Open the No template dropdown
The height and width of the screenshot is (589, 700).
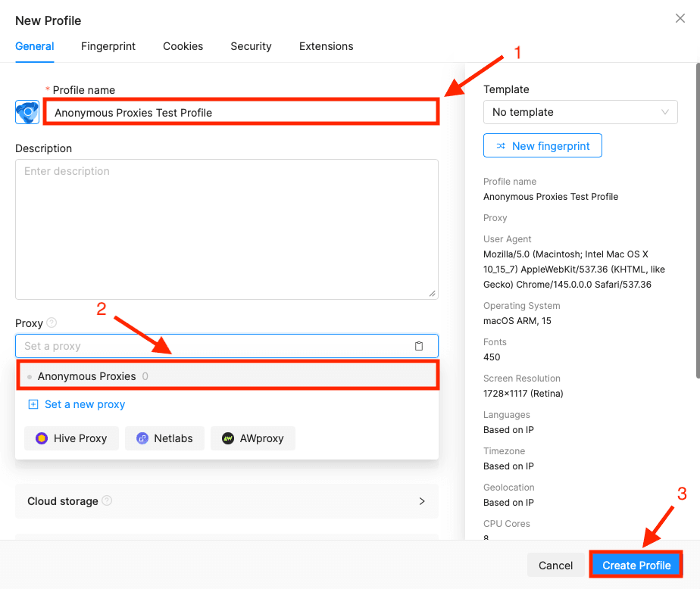(580, 111)
